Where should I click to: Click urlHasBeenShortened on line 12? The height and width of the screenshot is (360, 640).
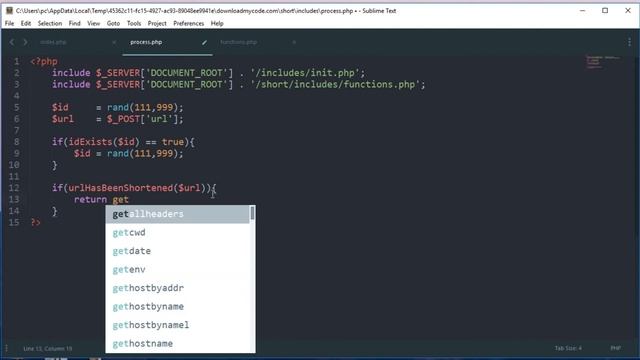click(x=120, y=188)
